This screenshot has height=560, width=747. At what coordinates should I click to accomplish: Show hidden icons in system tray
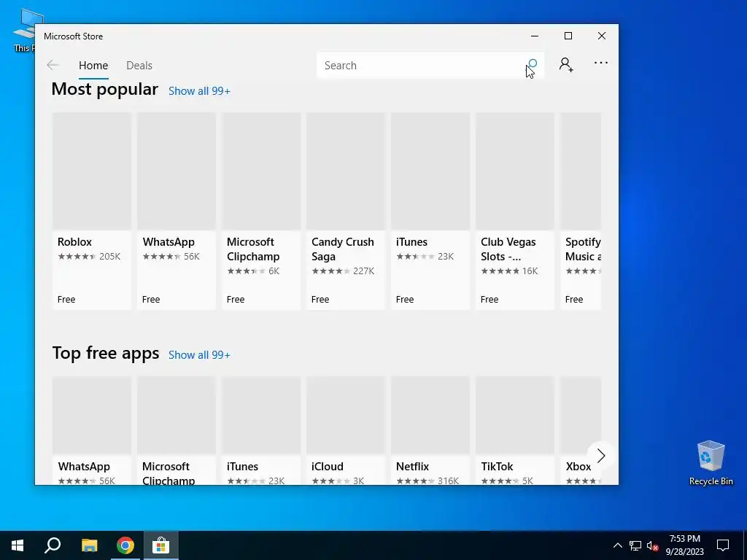[x=617, y=545]
